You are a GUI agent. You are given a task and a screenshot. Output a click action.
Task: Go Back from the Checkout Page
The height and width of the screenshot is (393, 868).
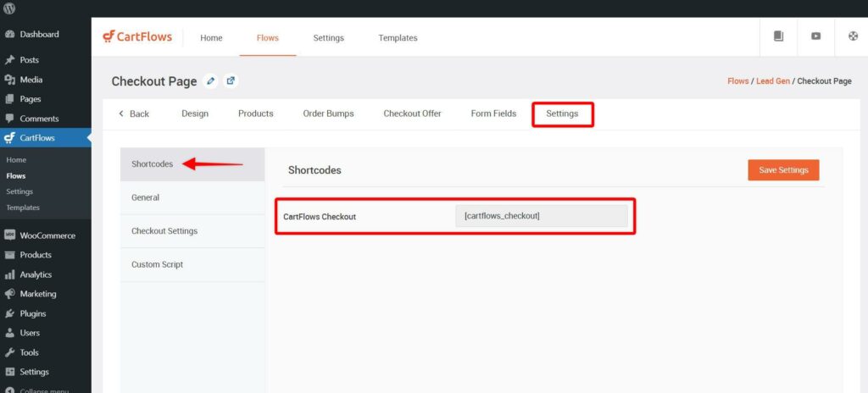[134, 114]
